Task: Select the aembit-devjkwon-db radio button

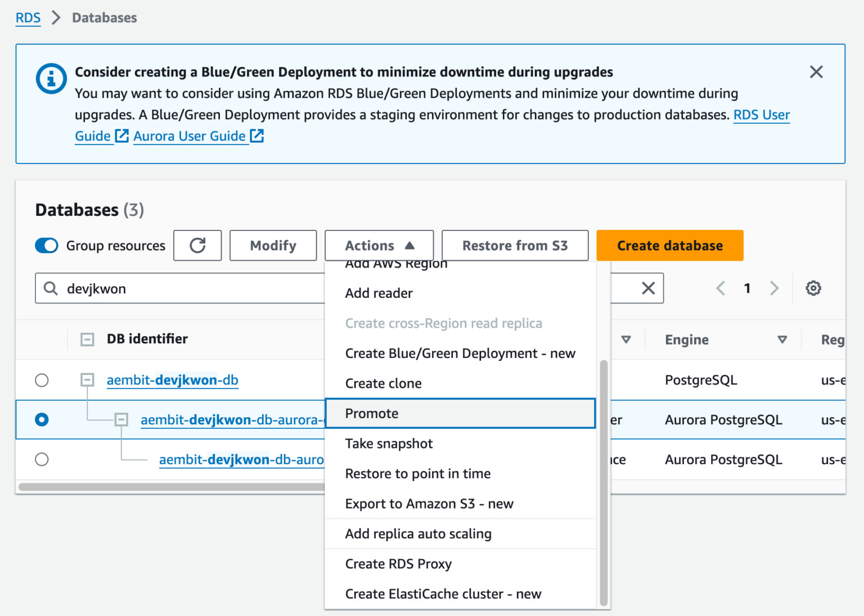Action: [42, 380]
